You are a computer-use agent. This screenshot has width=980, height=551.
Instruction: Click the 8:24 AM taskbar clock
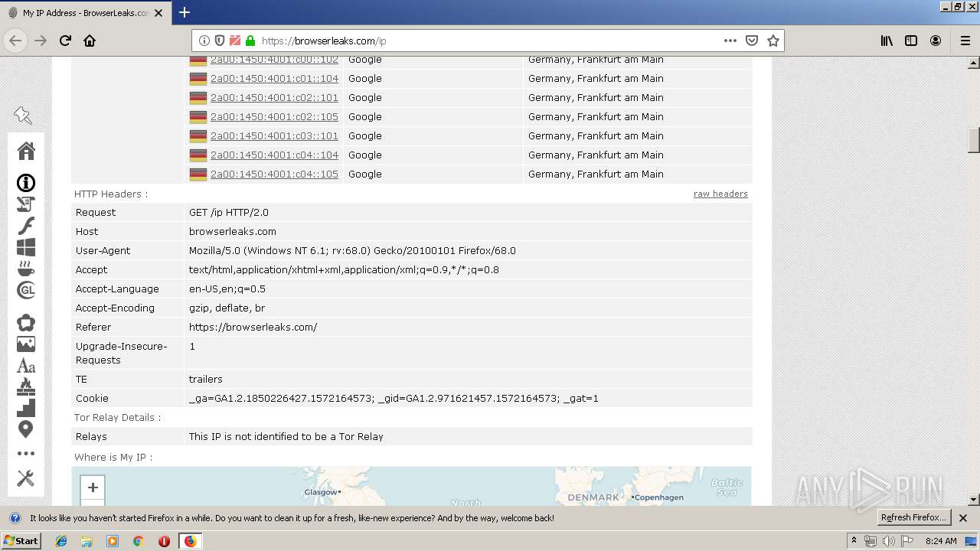pyautogui.click(x=941, y=541)
